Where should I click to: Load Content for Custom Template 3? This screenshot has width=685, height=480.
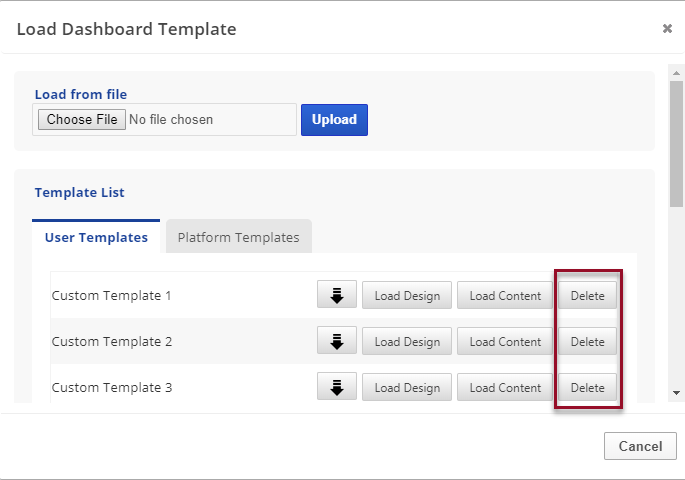(505, 388)
